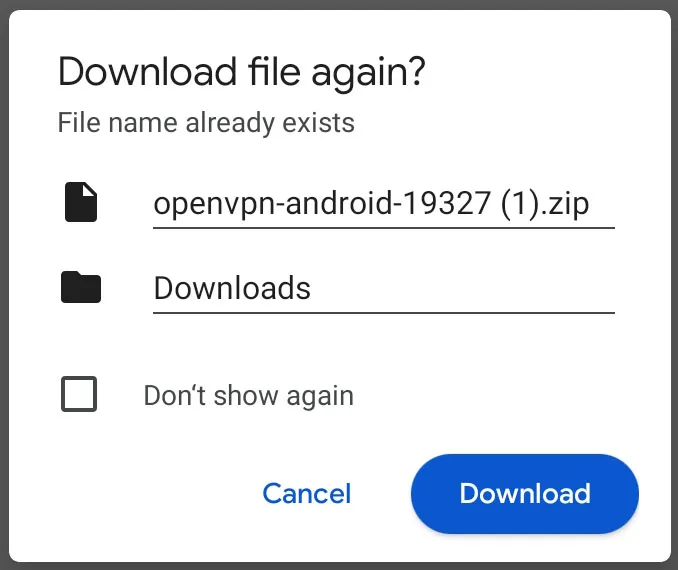
Task: Place cursor after .zip in file name
Action: (591, 203)
